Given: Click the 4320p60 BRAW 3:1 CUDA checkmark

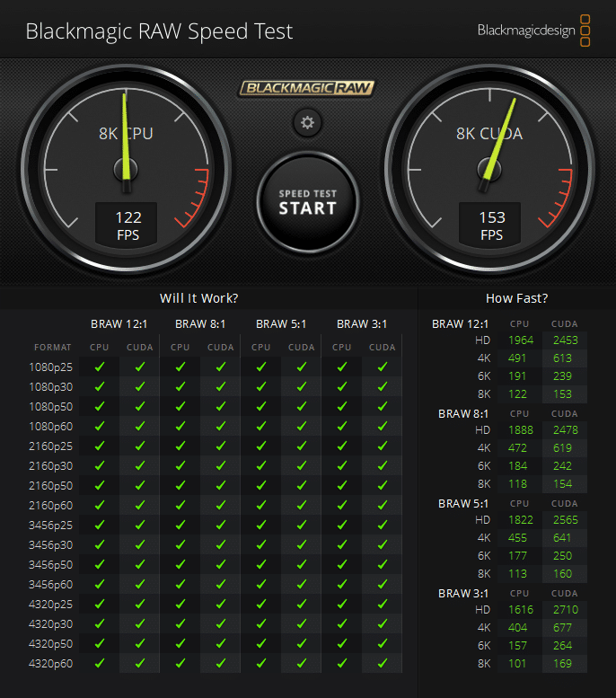Looking at the screenshot, I should pos(383,663).
